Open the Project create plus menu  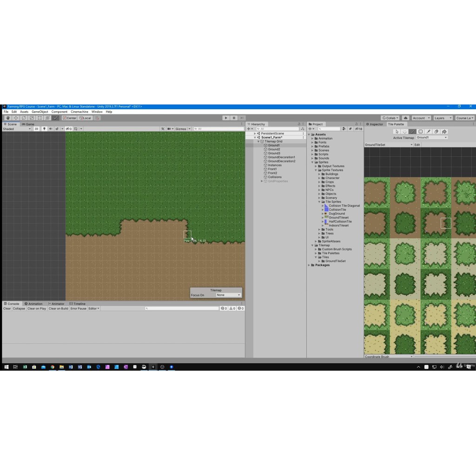pos(311,129)
